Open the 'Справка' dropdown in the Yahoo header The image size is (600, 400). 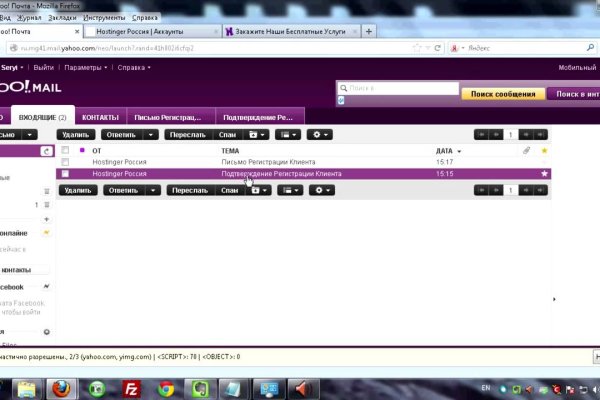tap(134, 68)
